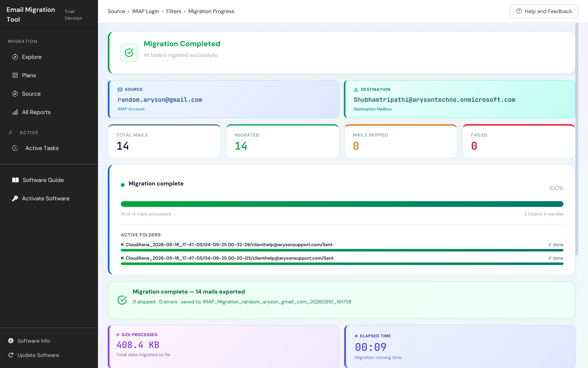Click the Destination download icon
The height and width of the screenshot is (368, 588).
[x=356, y=89]
